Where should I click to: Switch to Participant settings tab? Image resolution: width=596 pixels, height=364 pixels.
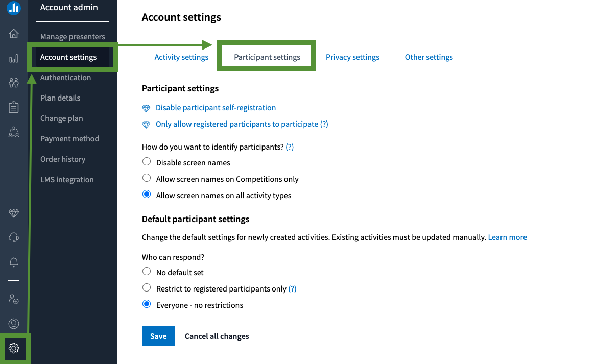tap(267, 57)
